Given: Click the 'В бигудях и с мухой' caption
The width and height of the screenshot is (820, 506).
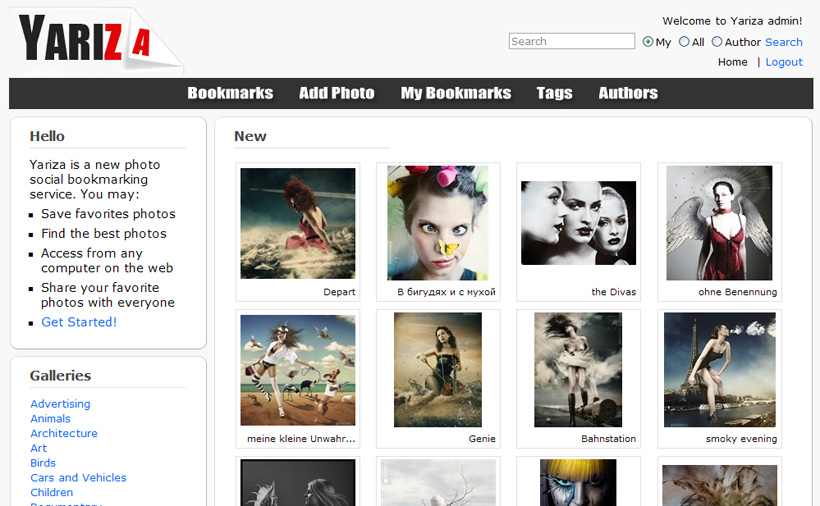Looking at the screenshot, I should 446,292.
